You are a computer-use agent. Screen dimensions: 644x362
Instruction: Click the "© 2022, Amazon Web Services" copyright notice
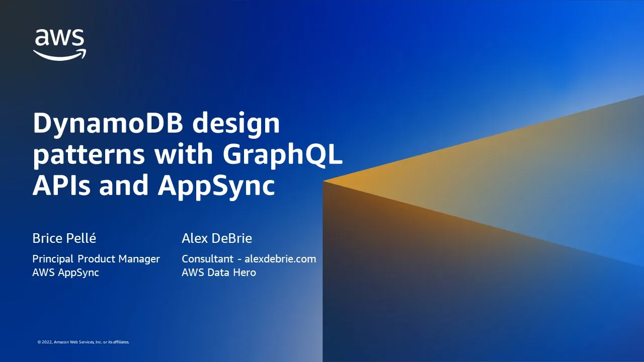click(84, 342)
